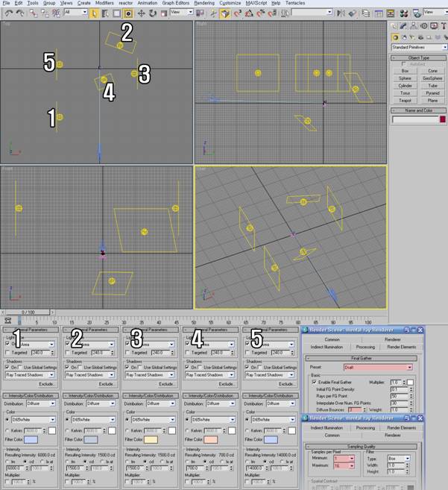The height and width of the screenshot is (490, 448).
Task: Toggle the Percent Snap icon
Action: point(261,13)
